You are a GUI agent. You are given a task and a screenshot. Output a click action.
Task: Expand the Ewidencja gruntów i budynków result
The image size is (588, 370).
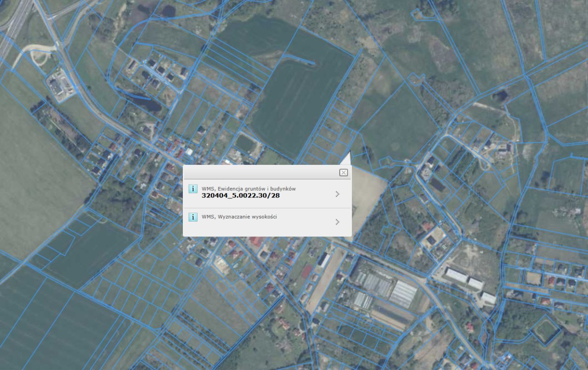coord(338,194)
